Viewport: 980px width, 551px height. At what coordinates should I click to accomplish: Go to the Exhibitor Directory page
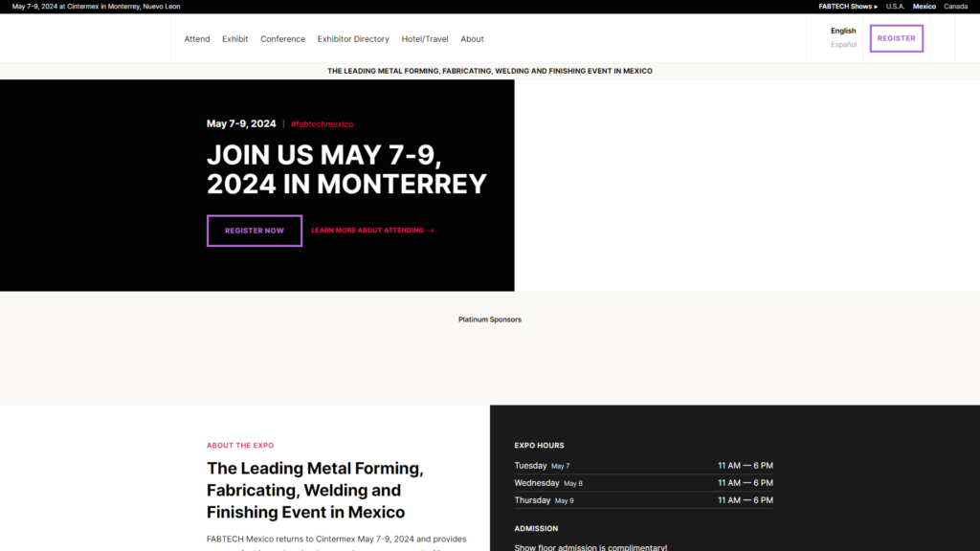click(x=353, y=38)
